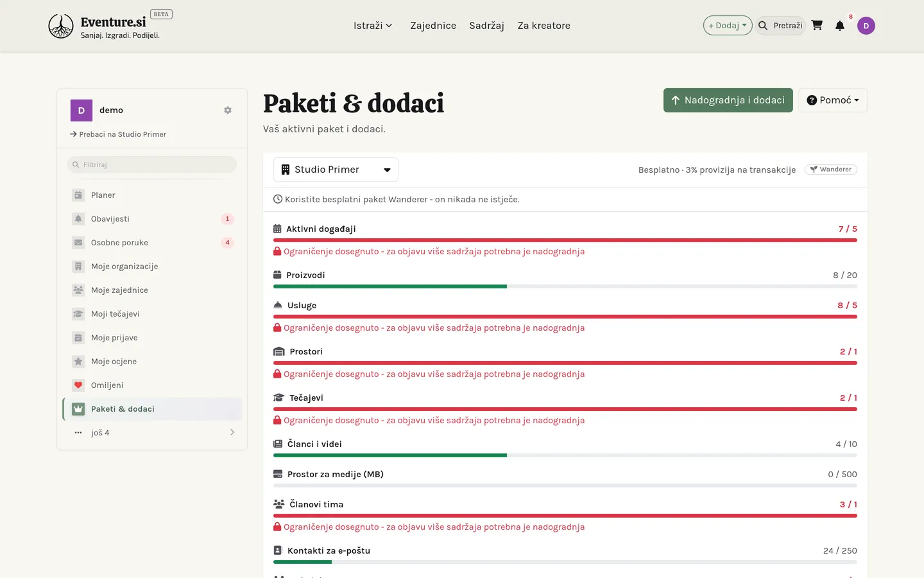Click the Omiljeni heart icon
This screenshot has width=924, height=578.
point(78,385)
